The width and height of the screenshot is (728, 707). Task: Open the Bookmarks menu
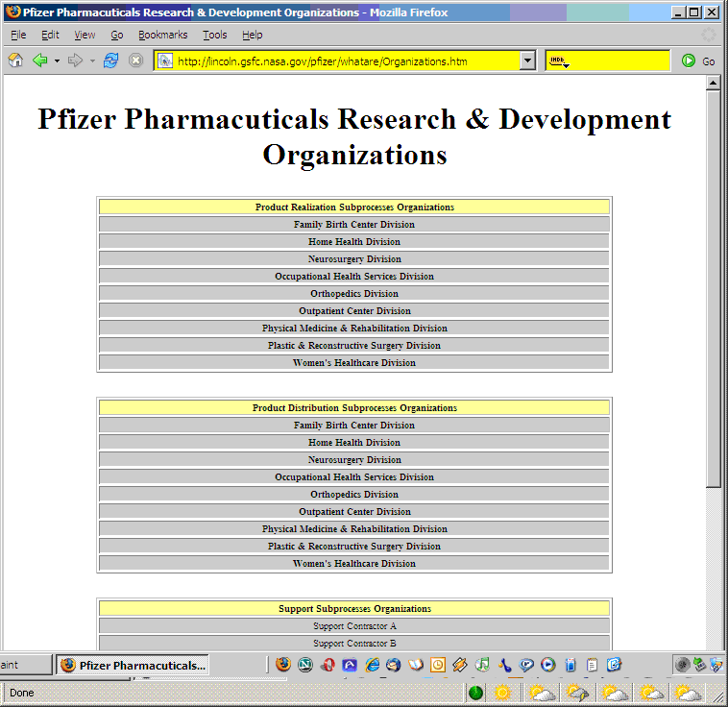coord(163,35)
